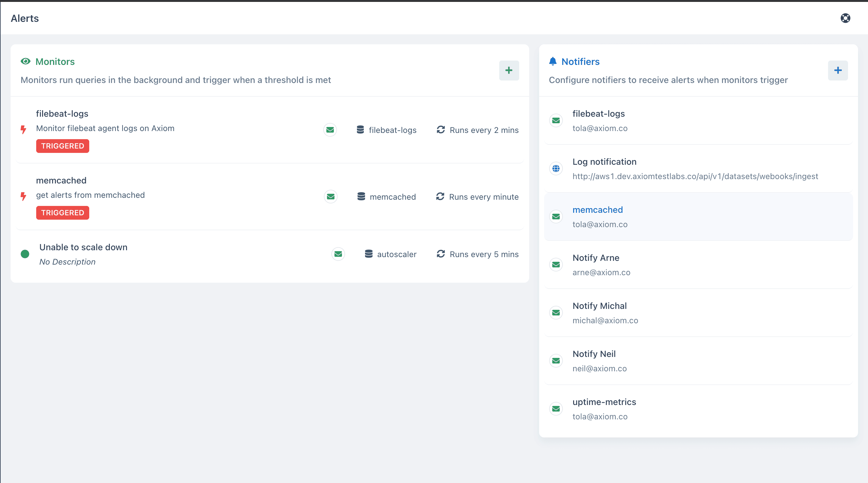The width and height of the screenshot is (868, 483).
Task: Click TRIGGERED badge on memcached monitor
Action: (x=63, y=213)
